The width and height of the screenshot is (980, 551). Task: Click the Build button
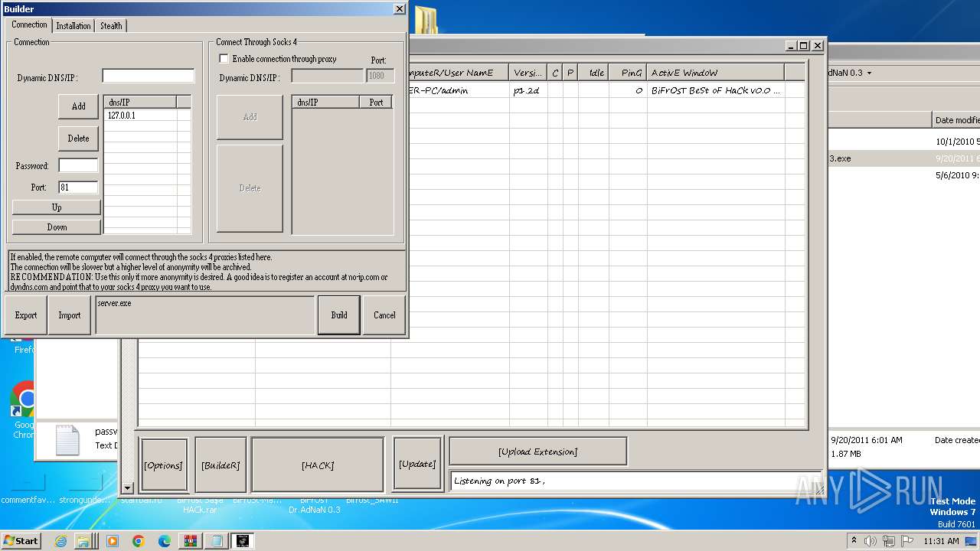point(339,315)
